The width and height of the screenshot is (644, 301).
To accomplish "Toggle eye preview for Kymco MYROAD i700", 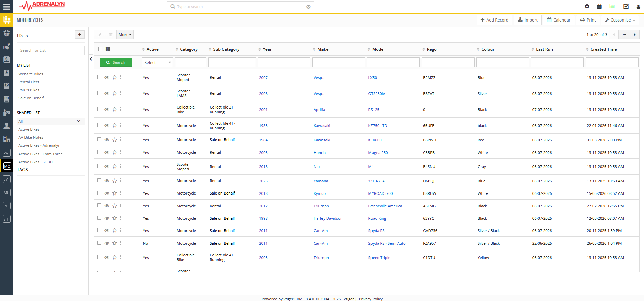I will (107, 193).
